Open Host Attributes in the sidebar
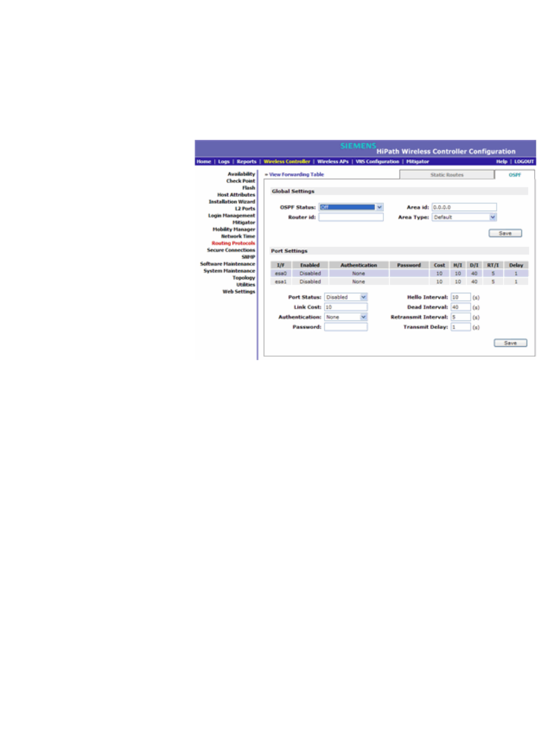Image resolution: width=537 pixels, height=756 pixels. (x=236, y=194)
